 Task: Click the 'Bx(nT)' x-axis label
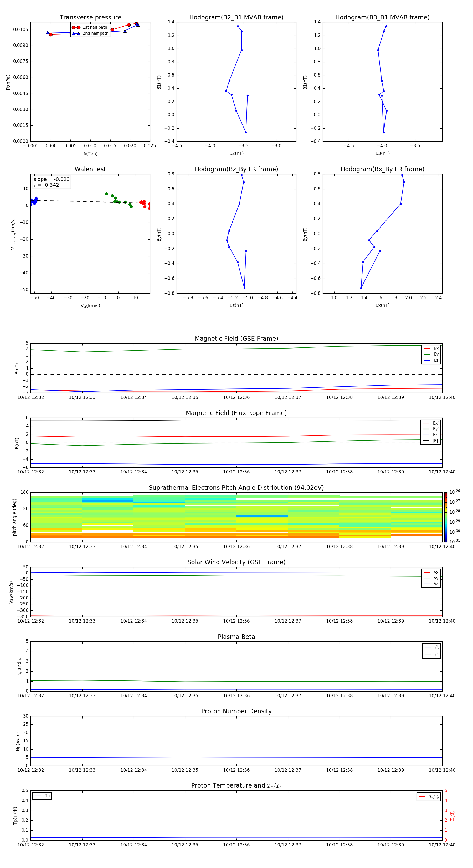coord(382,306)
